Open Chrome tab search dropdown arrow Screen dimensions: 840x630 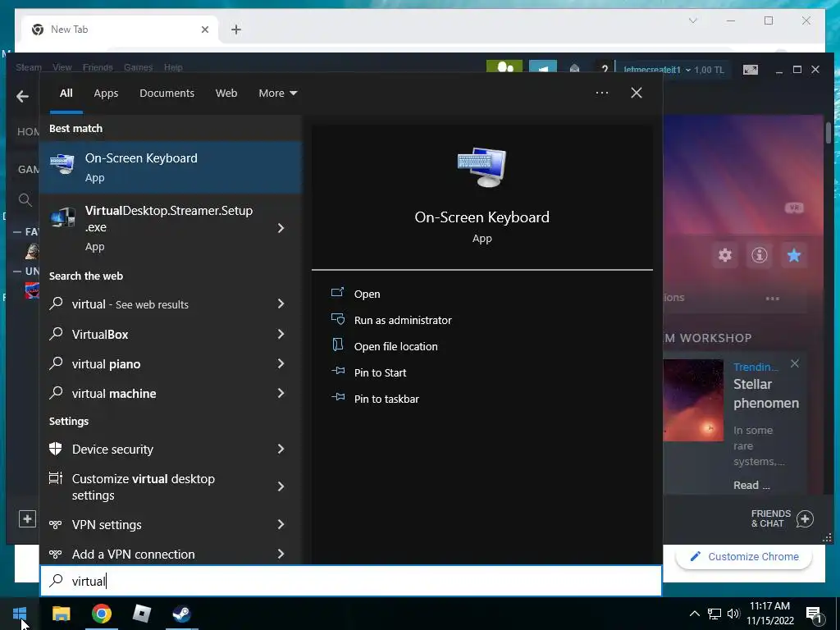click(x=692, y=21)
